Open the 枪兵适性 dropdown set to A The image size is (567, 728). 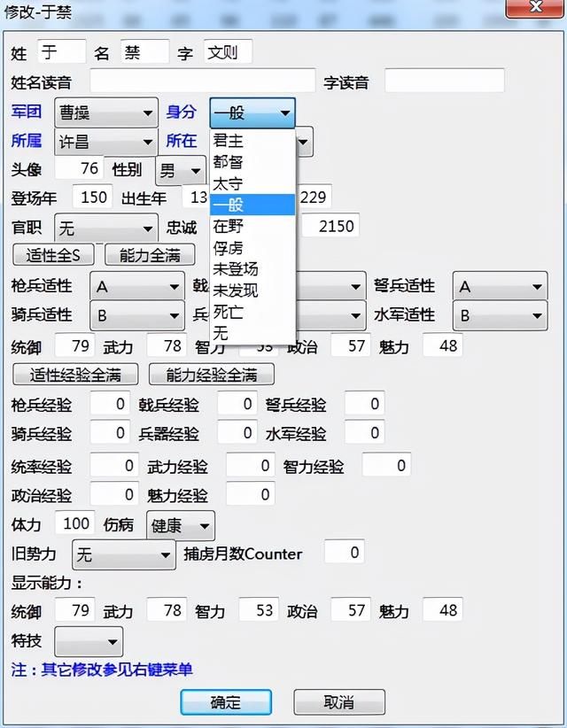[x=137, y=286]
